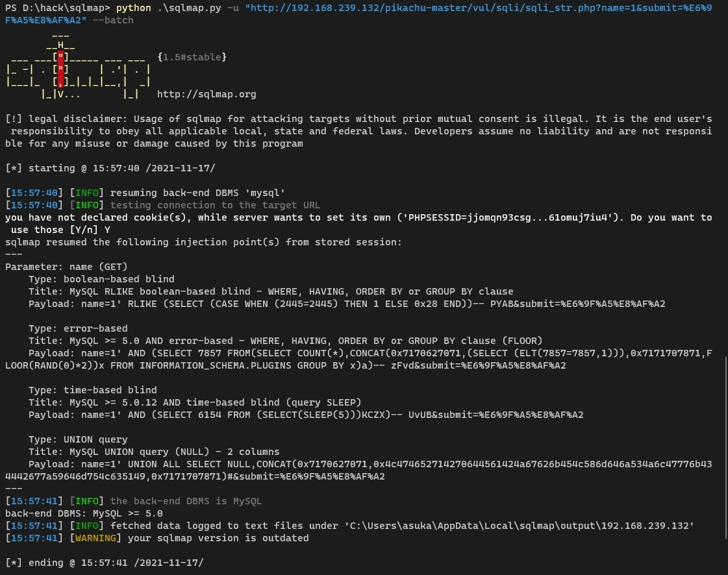This screenshot has height=575, width=728.
Task: Click the vertical scrollbar thumb
Action: click(x=725, y=447)
